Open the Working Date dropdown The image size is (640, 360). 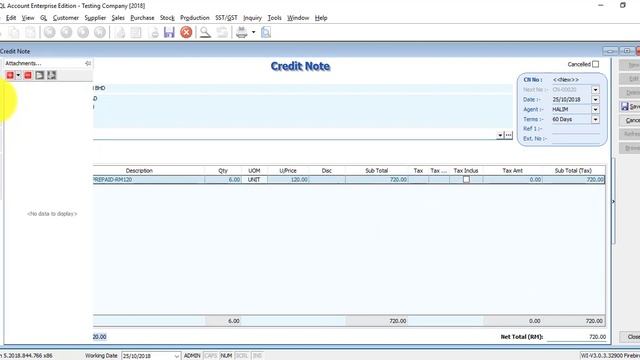click(x=176, y=356)
